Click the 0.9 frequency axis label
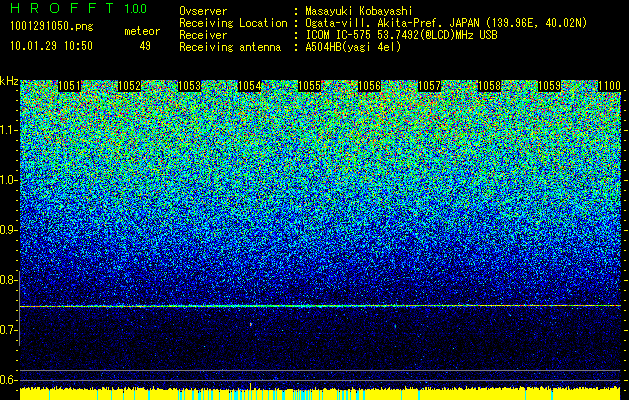The image size is (629, 400). 8,230
